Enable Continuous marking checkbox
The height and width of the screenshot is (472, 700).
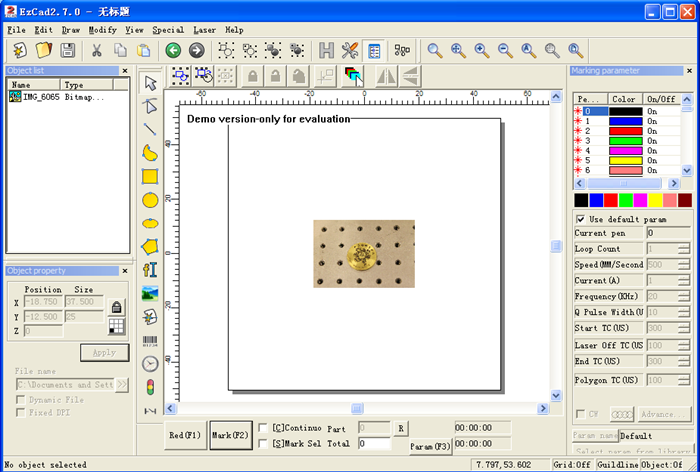264,428
